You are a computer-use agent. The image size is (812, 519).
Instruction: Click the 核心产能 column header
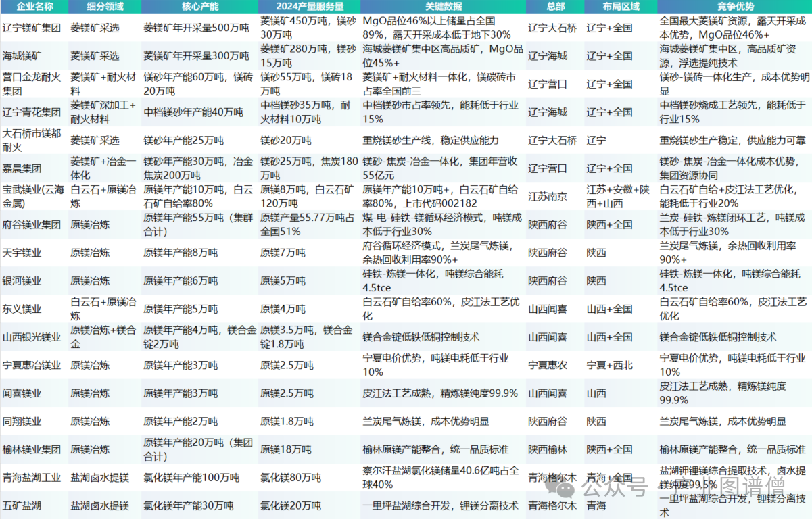pyautogui.click(x=200, y=7)
